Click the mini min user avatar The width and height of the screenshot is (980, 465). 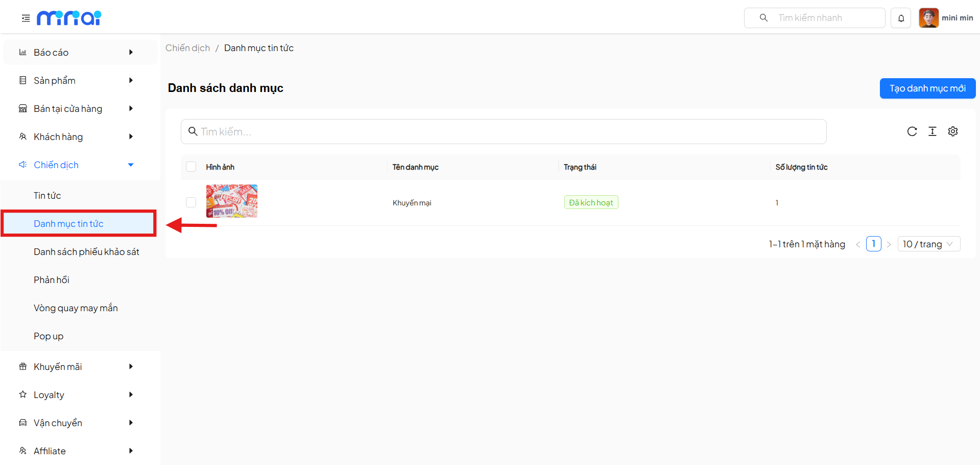point(928,18)
